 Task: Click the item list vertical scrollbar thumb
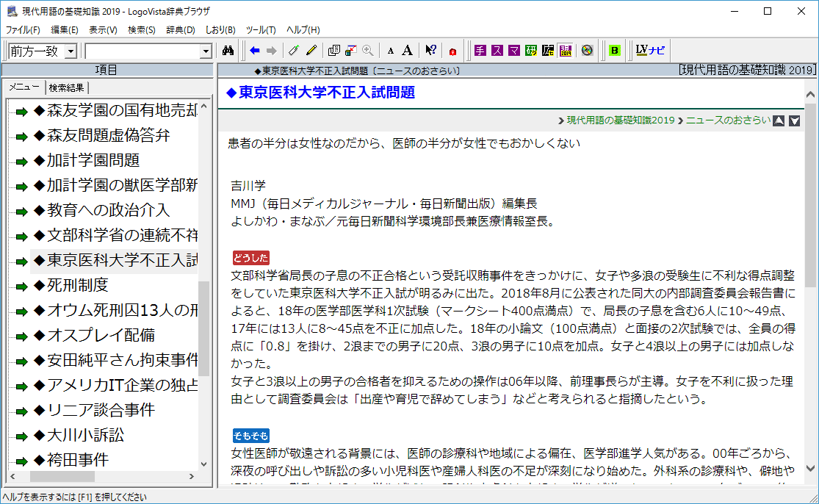(x=203, y=328)
